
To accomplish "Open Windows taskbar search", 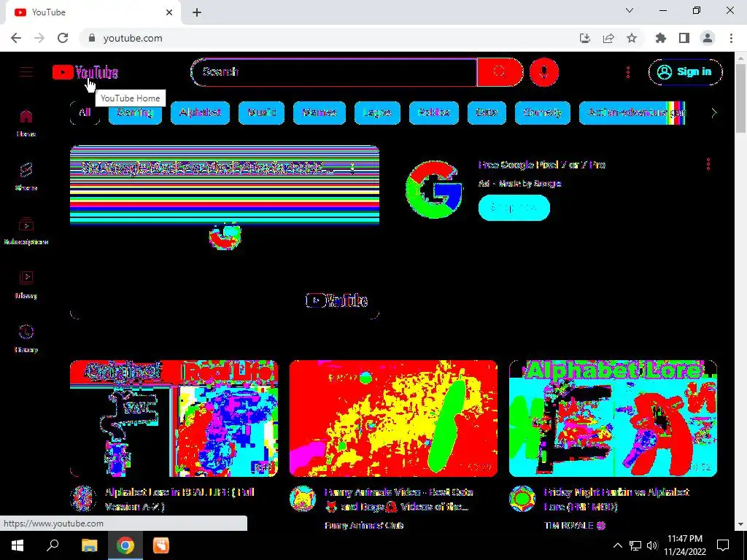I will (53, 545).
